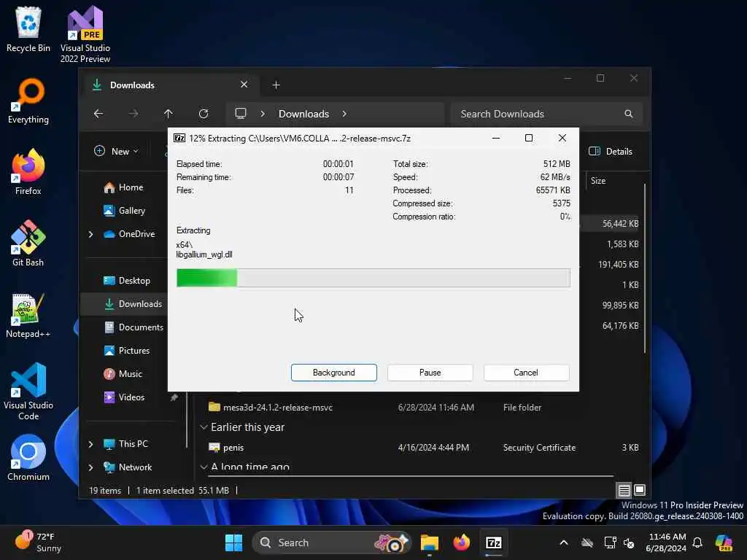Open Videos in the navigation pane

click(124, 397)
